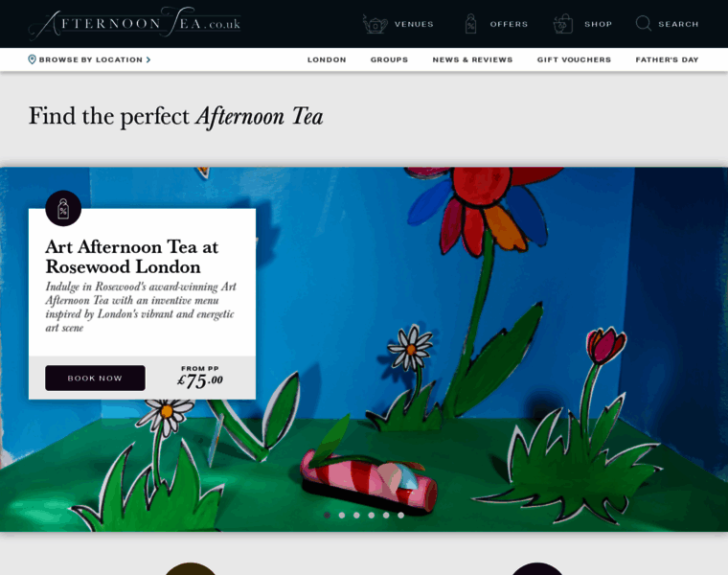Open the London menu item
This screenshot has width=728, height=575.
pyautogui.click(x=327, y=59)
